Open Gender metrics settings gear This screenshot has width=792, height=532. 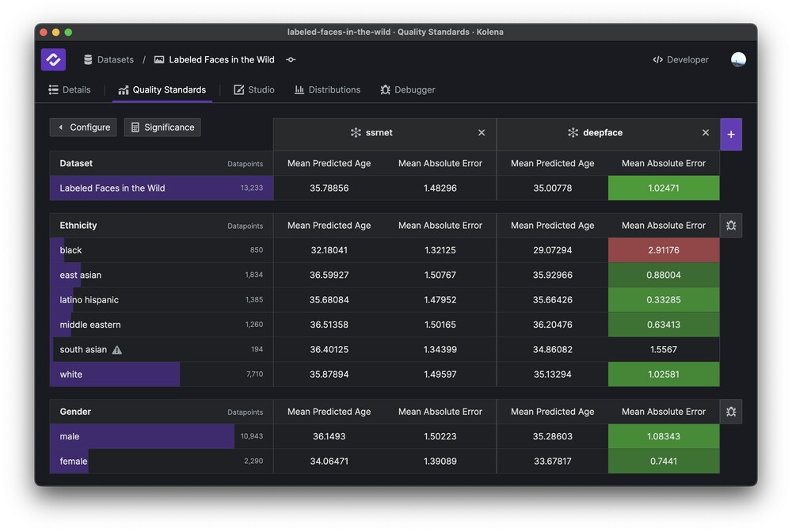click(x=730, y=411)
